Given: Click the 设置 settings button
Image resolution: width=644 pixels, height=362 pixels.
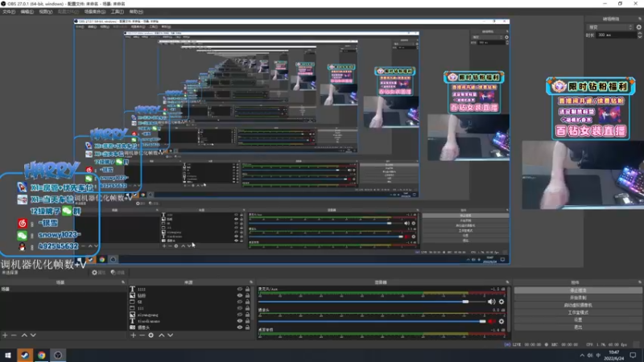Looking at the screenshot, I should 578,319.
